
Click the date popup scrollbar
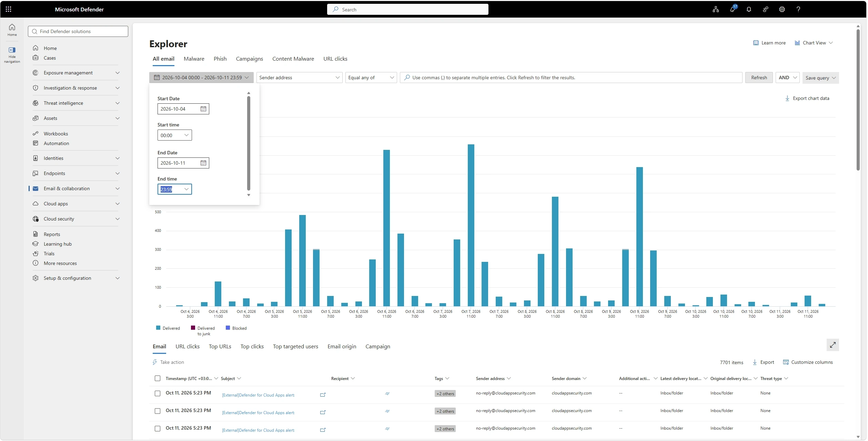249,144
